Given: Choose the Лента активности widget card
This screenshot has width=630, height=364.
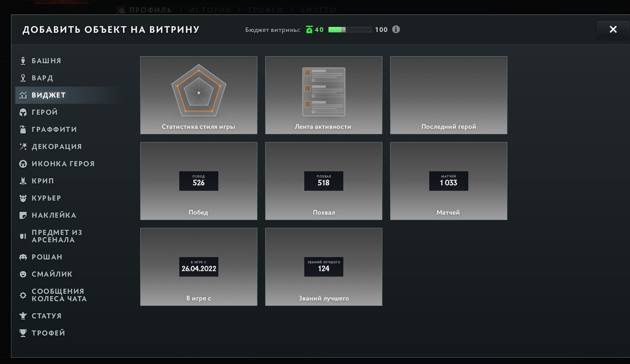Looking at the screenshot, I should coord(324,95).
